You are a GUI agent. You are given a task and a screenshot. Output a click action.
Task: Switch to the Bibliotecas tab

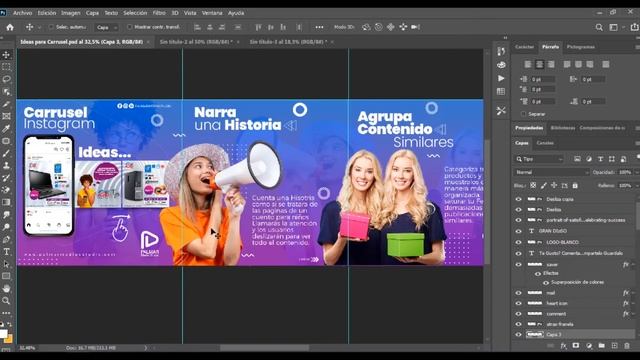[562, 128]
